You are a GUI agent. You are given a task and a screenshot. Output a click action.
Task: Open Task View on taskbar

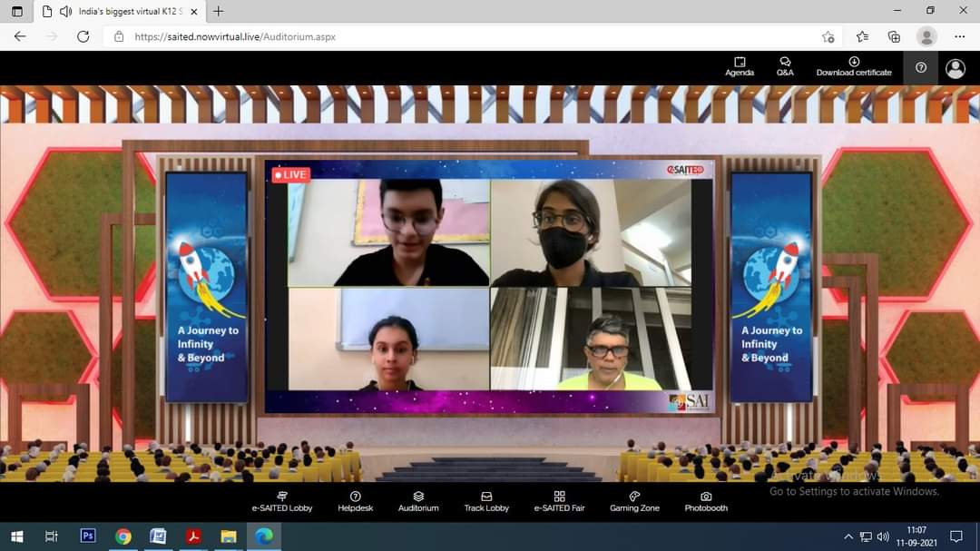(51, 536)
